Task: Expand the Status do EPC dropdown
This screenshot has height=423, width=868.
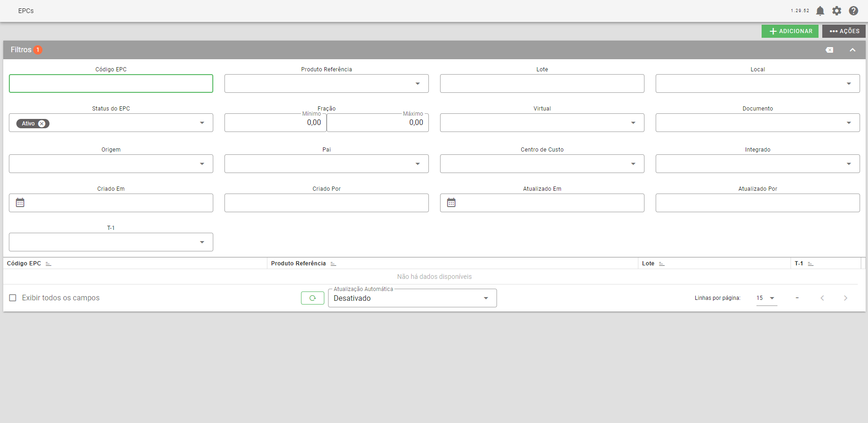Action: click(x=202, y=123)
